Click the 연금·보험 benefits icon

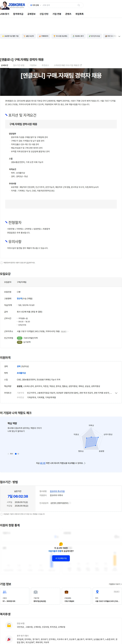pyautogui.click(x=9, y=626)
